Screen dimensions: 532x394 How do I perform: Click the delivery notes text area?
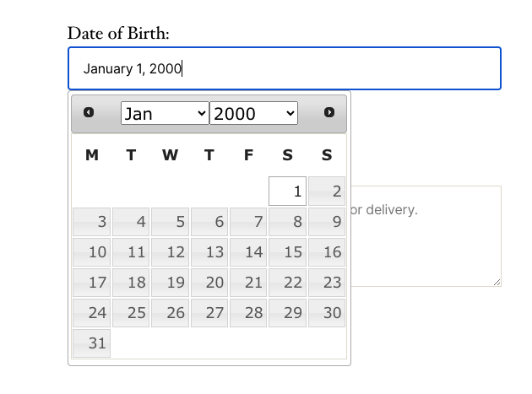click(426, 245)
